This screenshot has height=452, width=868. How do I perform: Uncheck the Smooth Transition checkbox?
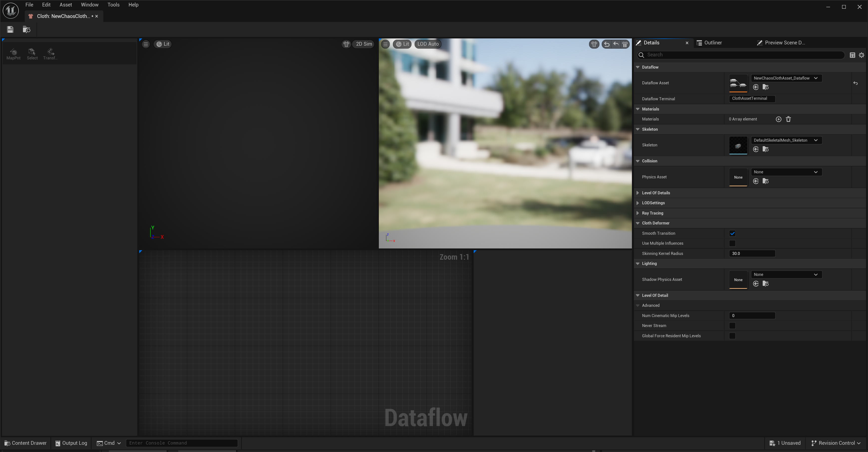(732, 233)
